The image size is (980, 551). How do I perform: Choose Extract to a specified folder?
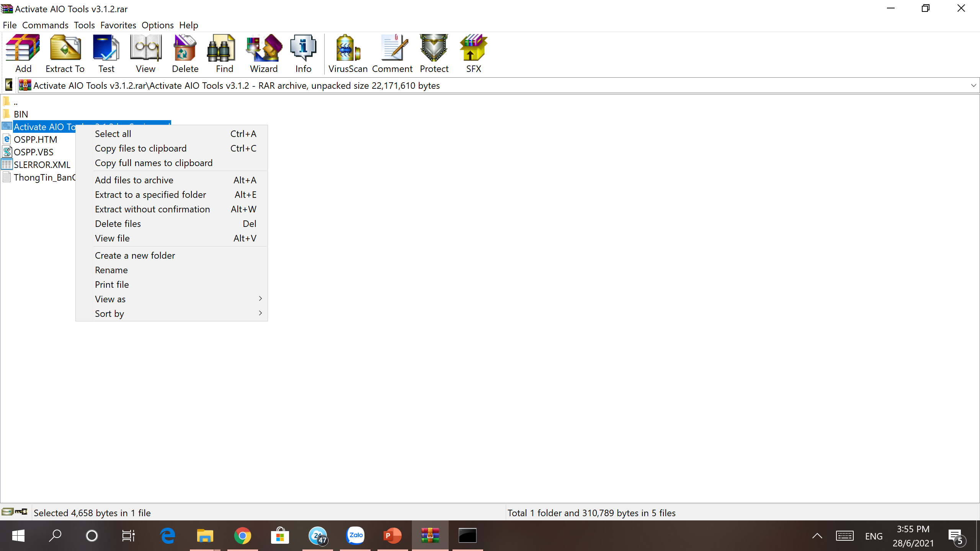(171, 195)
